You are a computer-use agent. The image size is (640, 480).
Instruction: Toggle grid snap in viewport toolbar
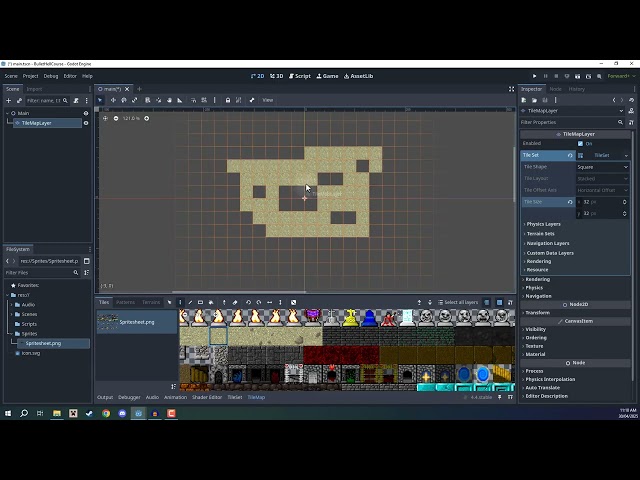pyautogui.click(x=204, y=100)
